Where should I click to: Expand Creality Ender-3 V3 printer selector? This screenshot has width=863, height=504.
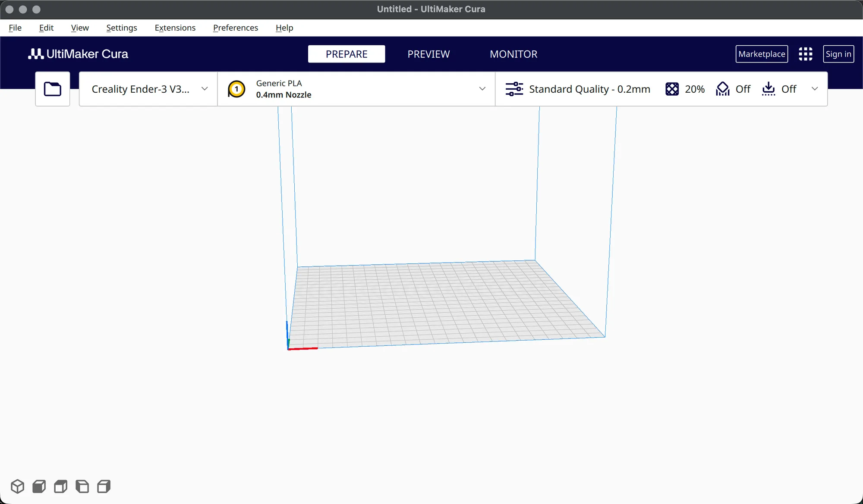148,89
